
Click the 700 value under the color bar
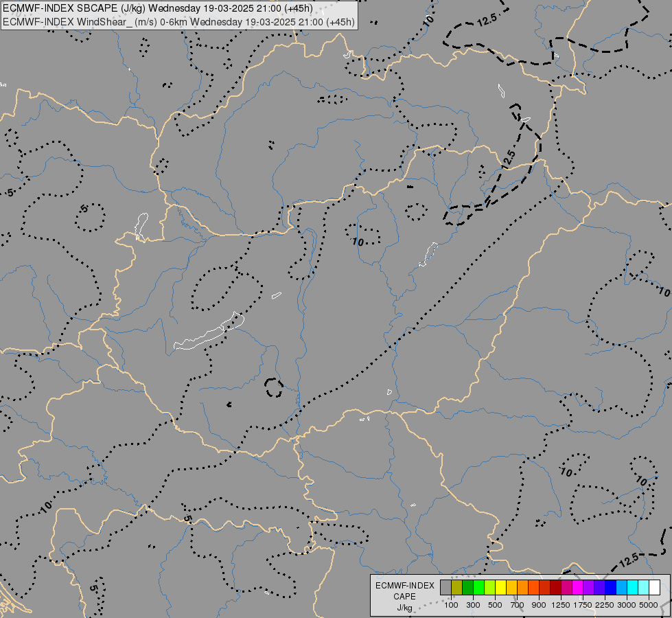(x=518, y=605)
